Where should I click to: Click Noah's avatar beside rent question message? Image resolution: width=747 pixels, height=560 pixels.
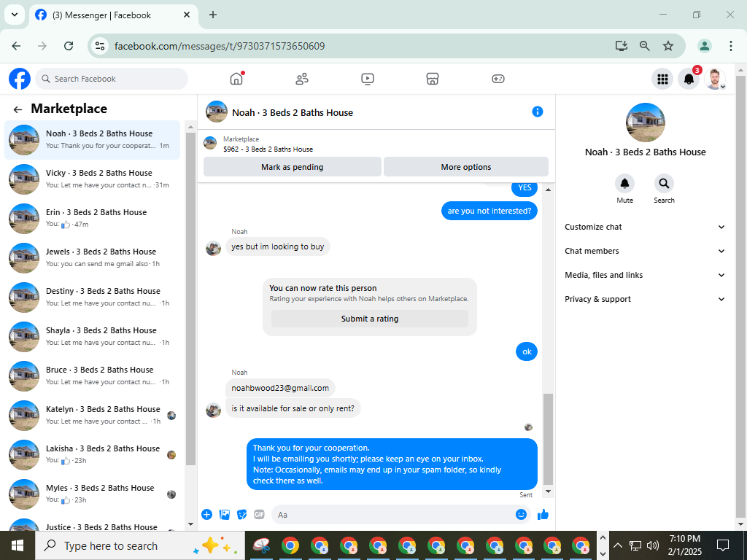click(x=213, y=410)
